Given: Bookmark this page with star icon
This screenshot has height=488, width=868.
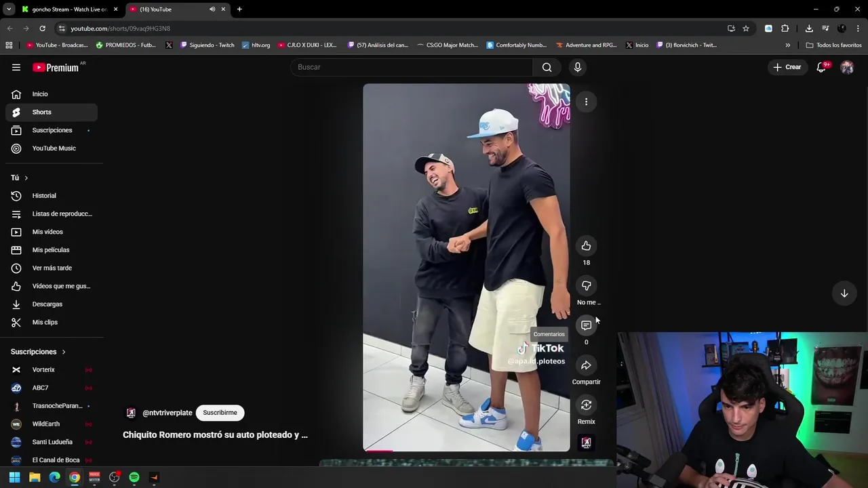Looking at the screenshot, I should (x=746, y=28).
